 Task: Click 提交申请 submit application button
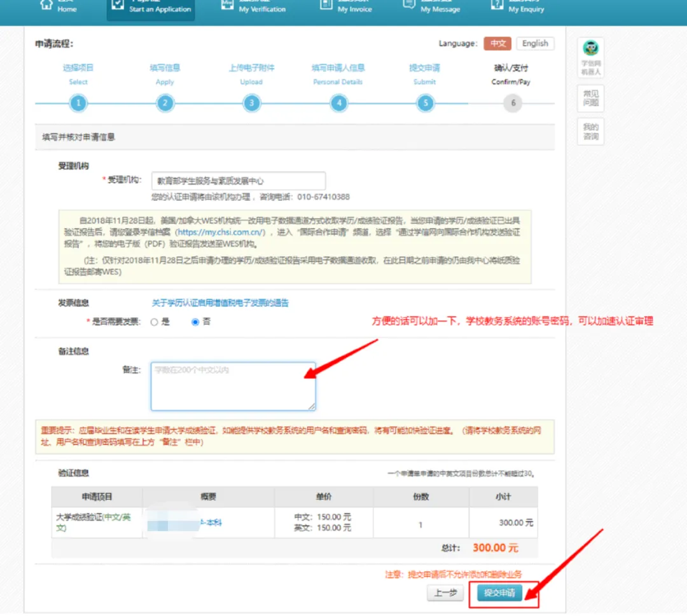(499, 593)
